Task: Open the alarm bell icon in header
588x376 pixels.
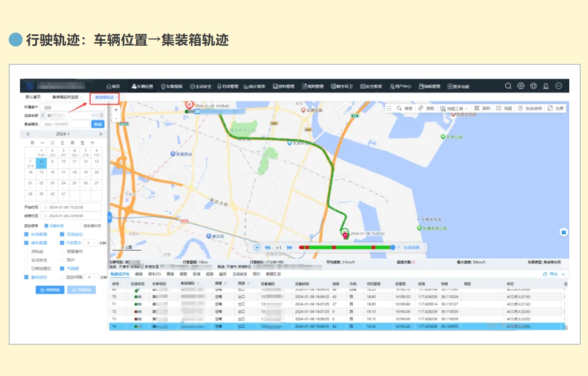Action: coord(546,86)
